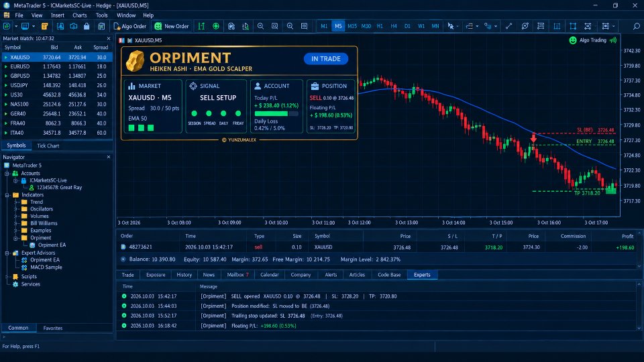
Task: Click the cursor pointer tool icon
Action: [451, 26]
